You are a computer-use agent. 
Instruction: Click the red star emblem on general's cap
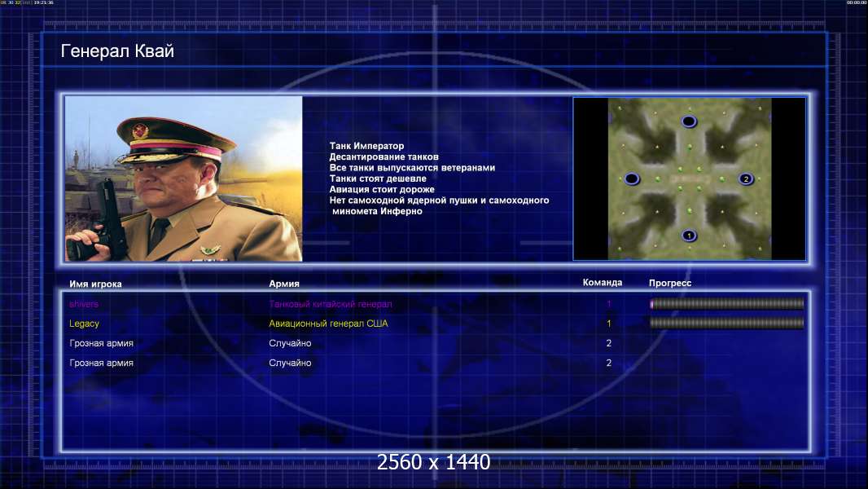(140, 131)
